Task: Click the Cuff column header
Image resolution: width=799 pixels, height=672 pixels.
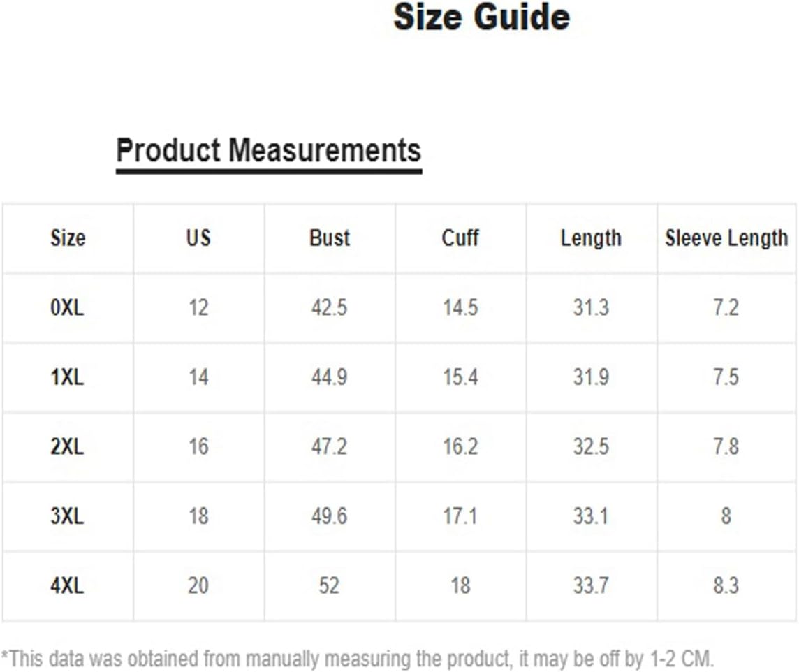Action: (x=460, y=238)
